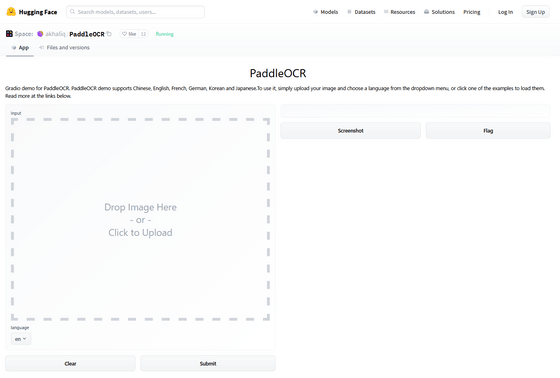Open the language dropdown set to en

click(x=21, y=339)
